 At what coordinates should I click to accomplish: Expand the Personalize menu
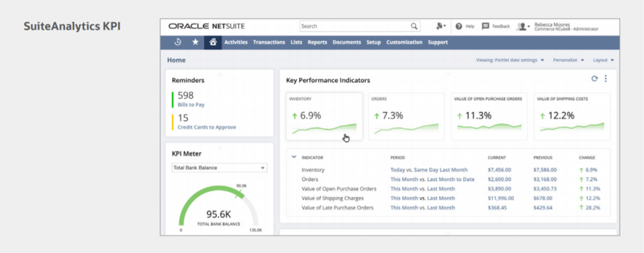pyautogui.click(x=569, y=60)
